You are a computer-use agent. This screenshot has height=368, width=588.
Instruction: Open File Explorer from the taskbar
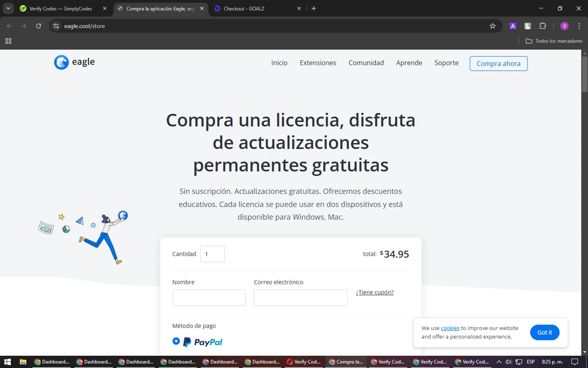pyautogui.click(x=23, y=362)
